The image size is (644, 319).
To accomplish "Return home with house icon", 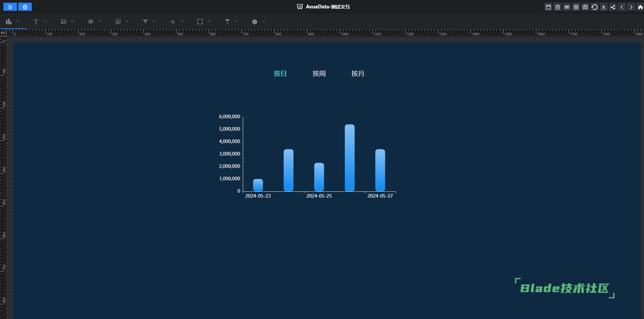I will (x=640, y=7).
